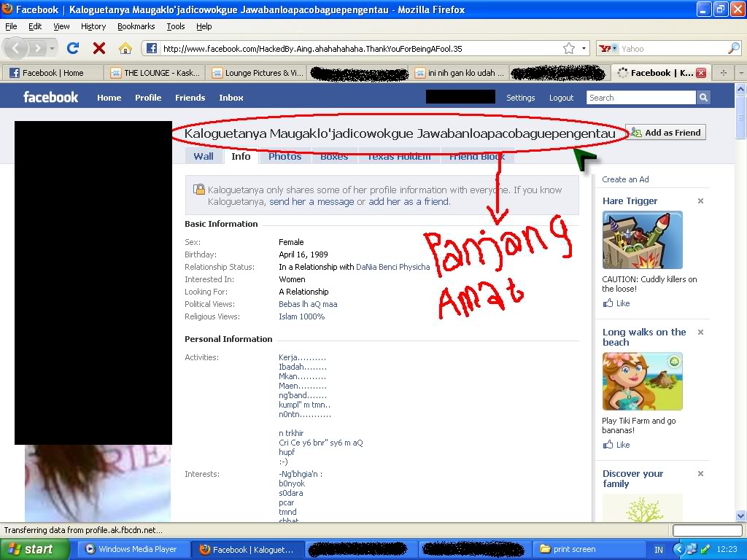Switch to the Wall profile tab

coord(204,156)
